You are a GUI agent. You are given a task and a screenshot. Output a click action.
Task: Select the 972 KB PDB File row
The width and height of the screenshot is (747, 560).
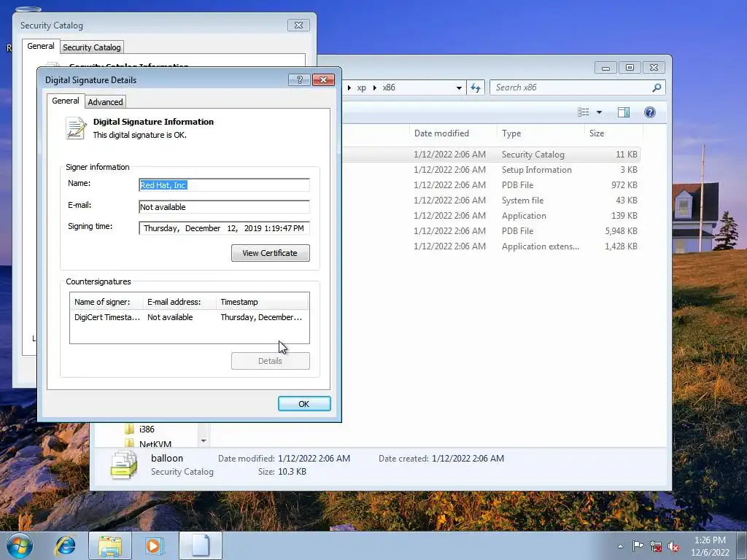[x=491, y=184]
